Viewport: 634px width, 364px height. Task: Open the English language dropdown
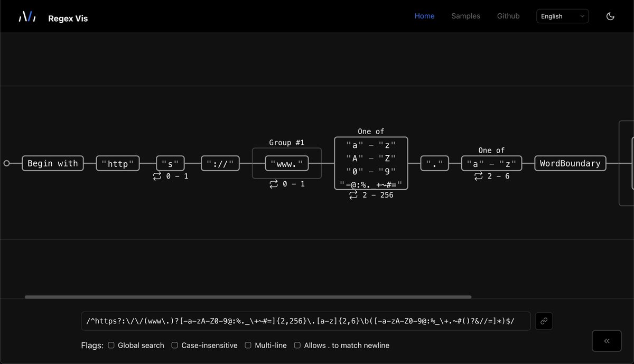click(x=562, y=16)
